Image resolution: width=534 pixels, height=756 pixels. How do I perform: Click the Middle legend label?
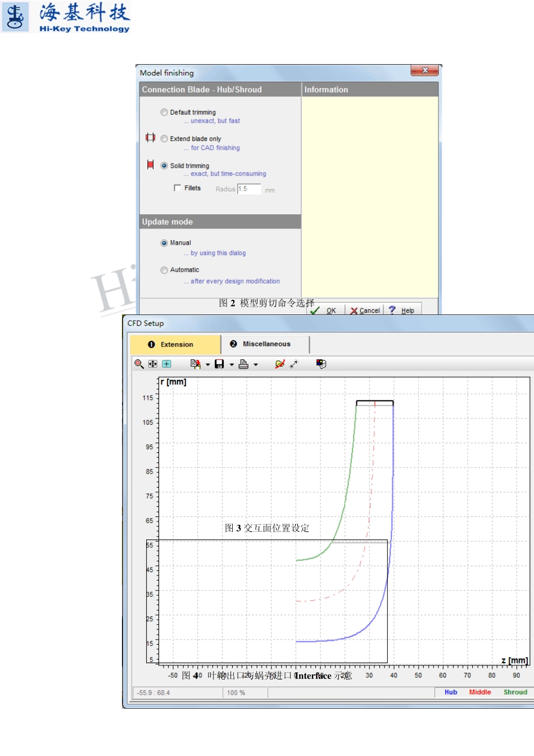(480, 692)
